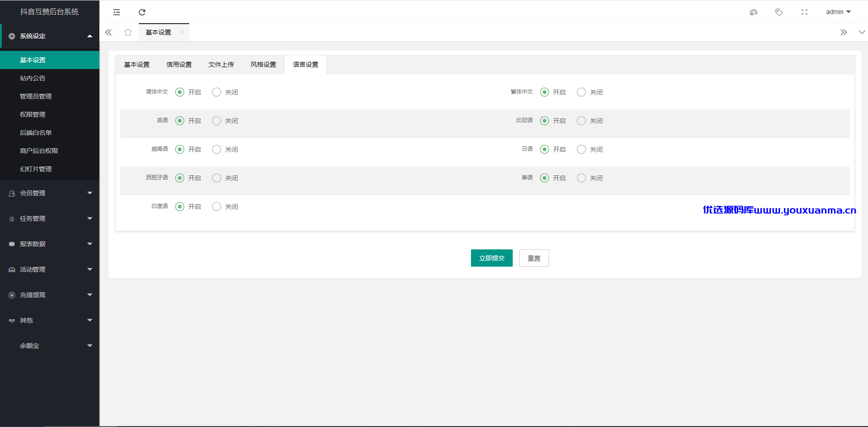868x427 pixels.
Task: Close the 基本设置 page tab
Action: [x=182, y=32]
